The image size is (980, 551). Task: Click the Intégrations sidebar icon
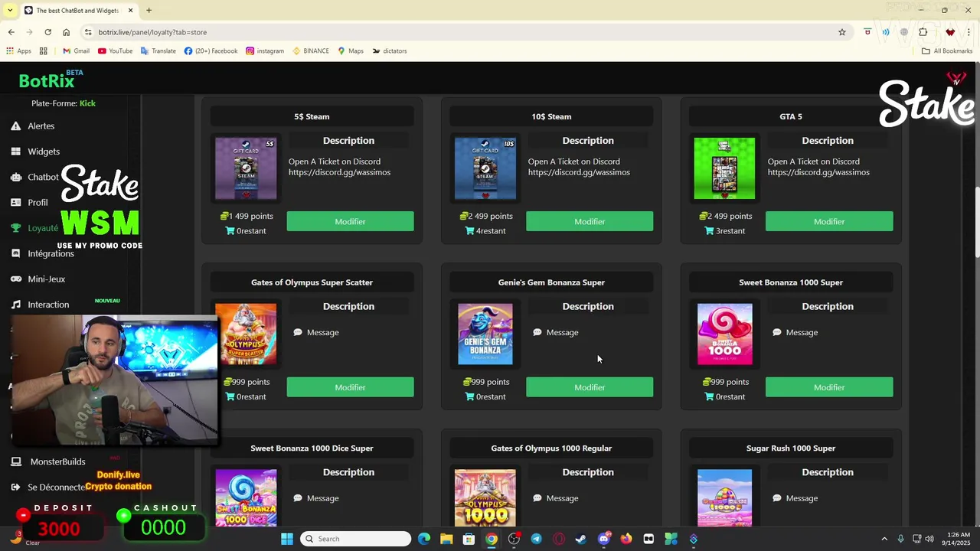pyautogui.click(x=15, y=253)
